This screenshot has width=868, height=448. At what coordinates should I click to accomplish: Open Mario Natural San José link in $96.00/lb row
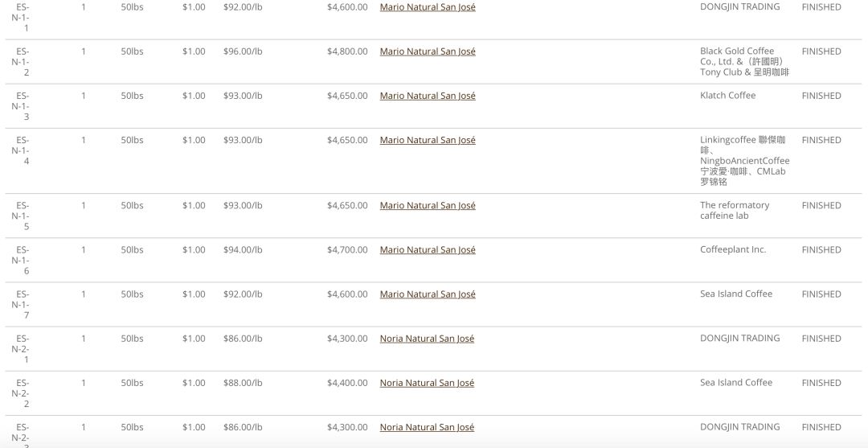(428, 51)
